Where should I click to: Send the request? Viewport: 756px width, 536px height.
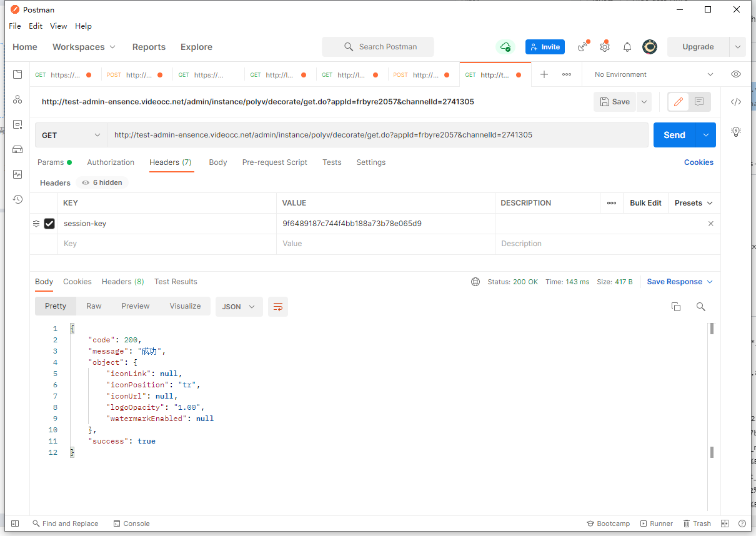675,135
